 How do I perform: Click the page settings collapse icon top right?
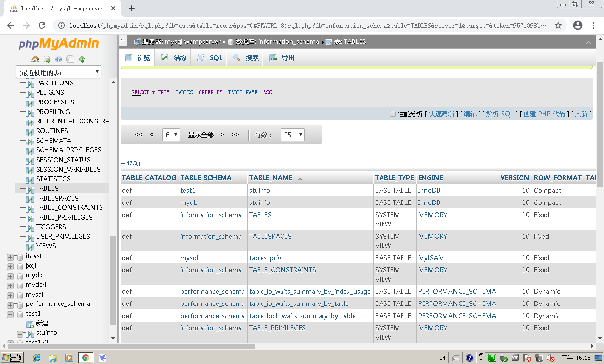(x=589, y=42)
